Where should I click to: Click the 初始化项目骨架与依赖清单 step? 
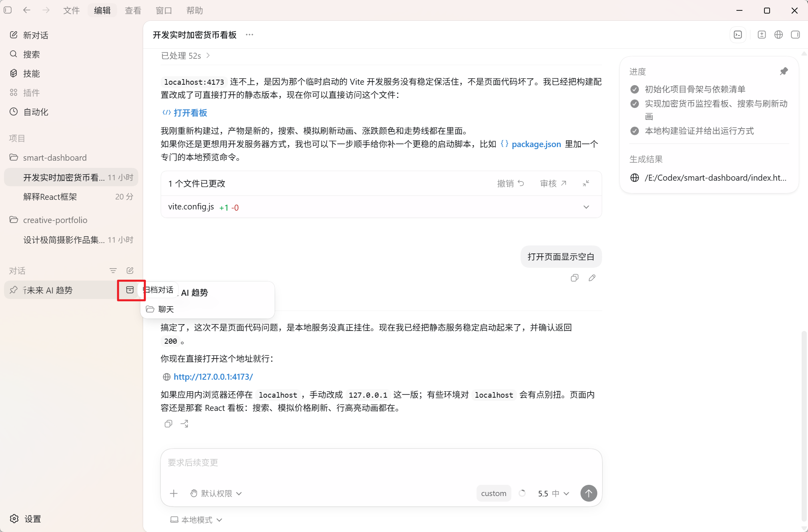pos(695,89)
